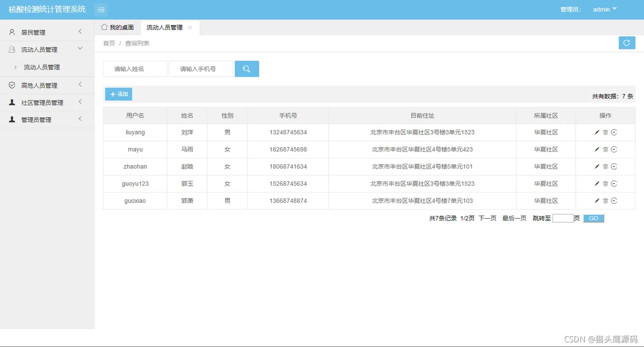Collapse the 流动人员管理 sidebar section chevron
The image size is (644, 347).
click(x=80, y=48)
